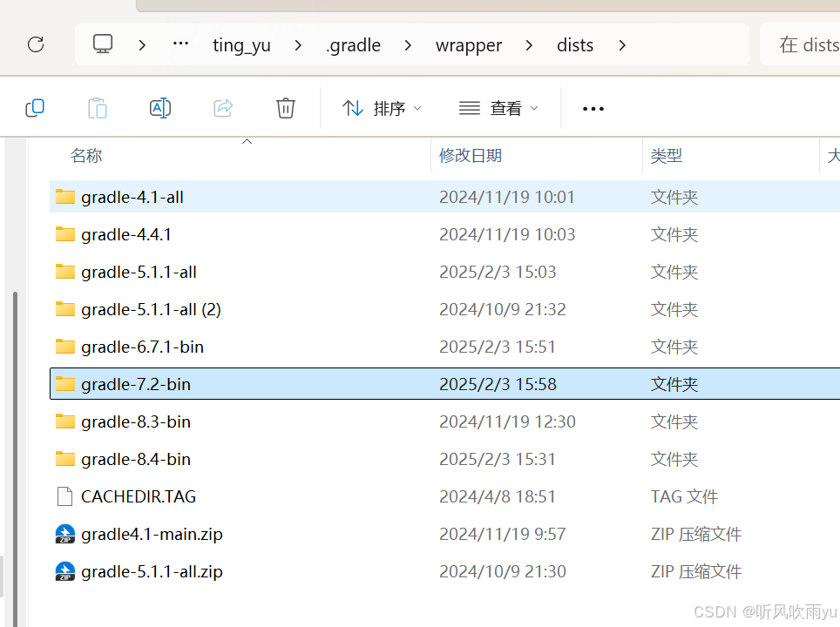
Task: Select the gradle4.1-main.zip file name
Action: click(152, 535)
